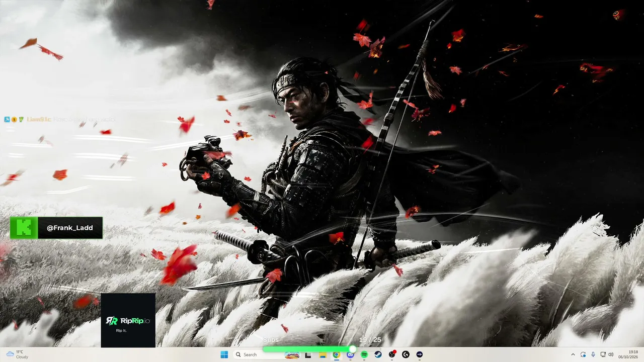Open OBS Studio with red notification badge
Viewport: 644px width, 362px height.
click(x=392, y=354)
